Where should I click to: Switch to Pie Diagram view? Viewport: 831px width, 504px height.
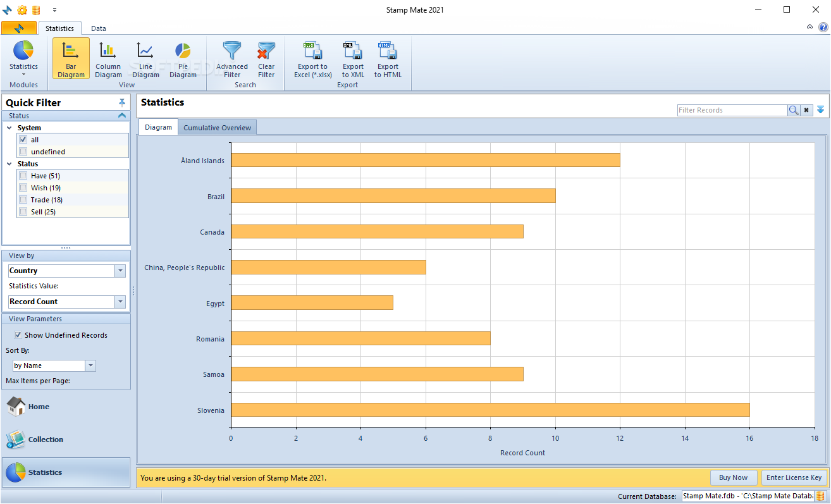coord(183,58)
